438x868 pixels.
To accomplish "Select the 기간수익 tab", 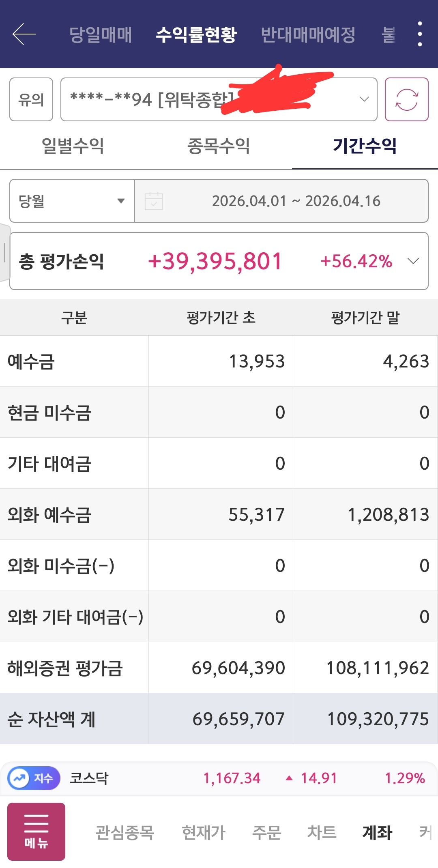I will (x=365, y=146).
